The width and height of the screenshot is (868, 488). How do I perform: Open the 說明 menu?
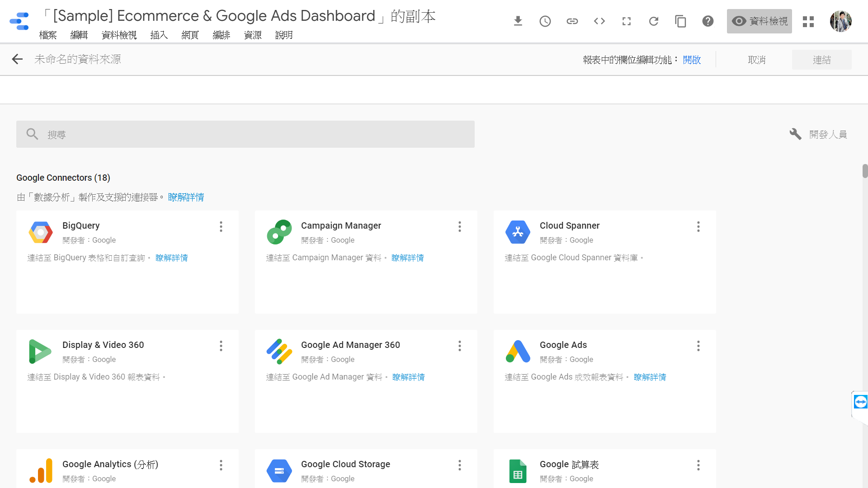pyautogui.click(x=284, y=35)
